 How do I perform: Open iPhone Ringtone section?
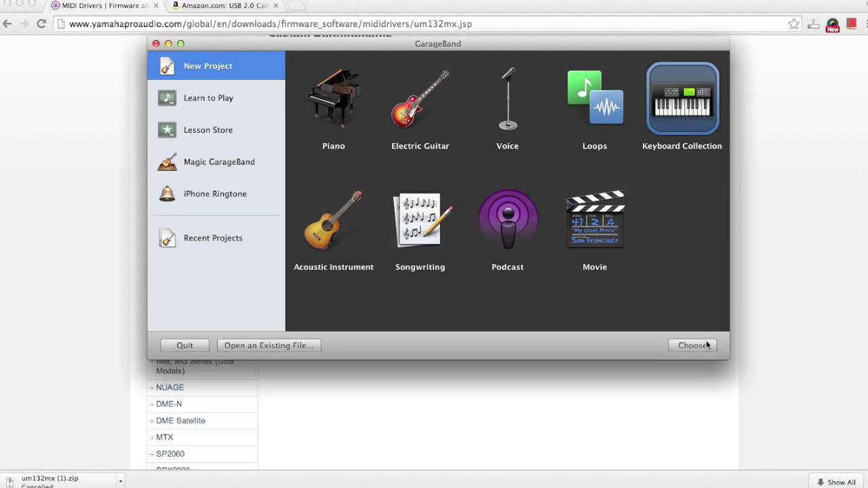pyautogui.click(x=216, y=193)
